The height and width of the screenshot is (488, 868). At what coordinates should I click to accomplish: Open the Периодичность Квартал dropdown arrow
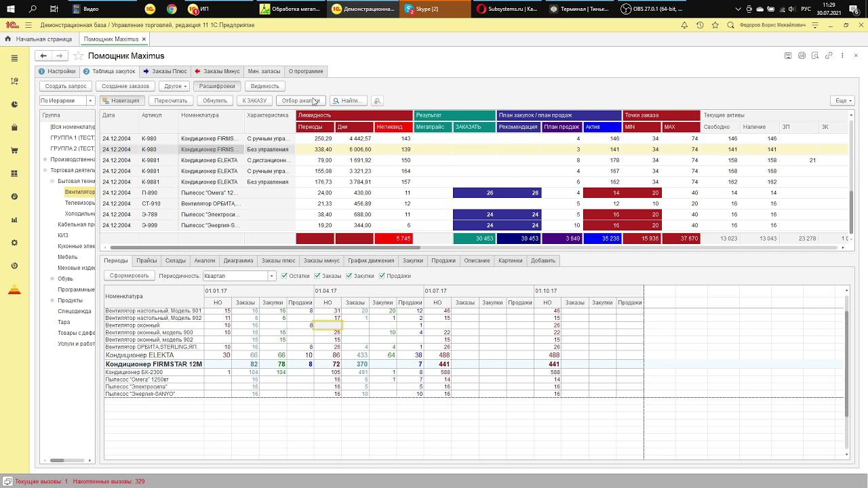tap(271, 276)
